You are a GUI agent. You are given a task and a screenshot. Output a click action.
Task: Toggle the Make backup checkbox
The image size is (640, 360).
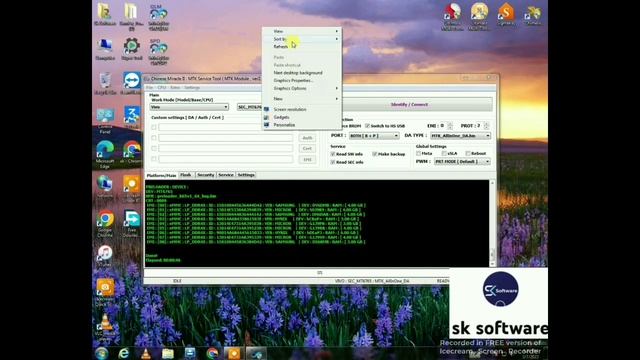tap(374, 154)
